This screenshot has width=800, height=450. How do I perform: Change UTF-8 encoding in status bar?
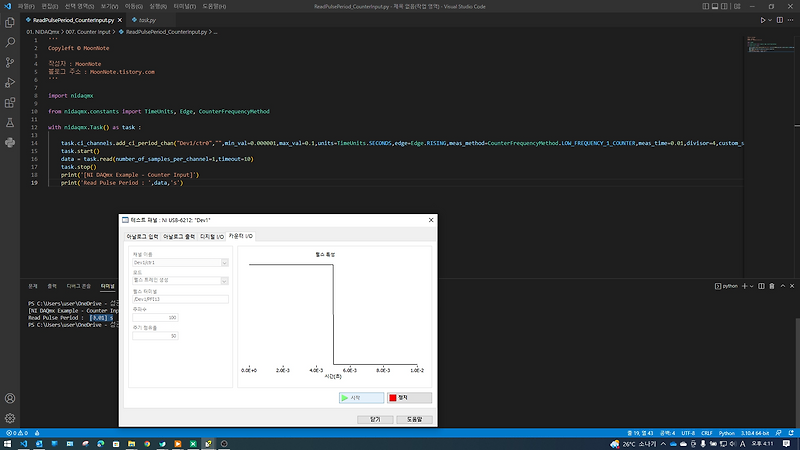688,433
